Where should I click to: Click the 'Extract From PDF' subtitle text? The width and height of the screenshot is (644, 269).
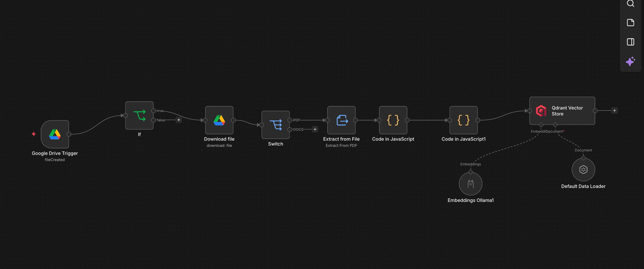point(341,145)
